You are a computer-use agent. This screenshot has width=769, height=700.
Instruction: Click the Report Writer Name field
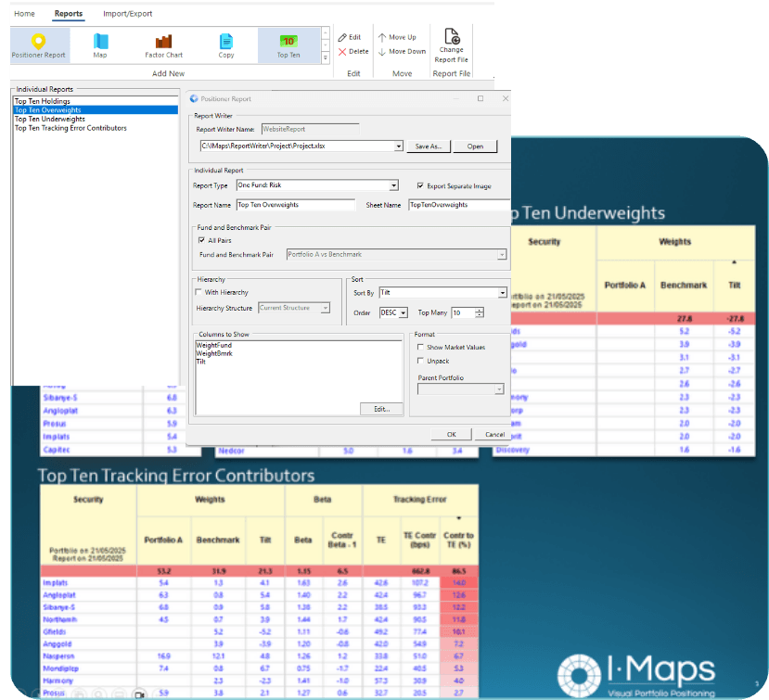click(310, 130)
